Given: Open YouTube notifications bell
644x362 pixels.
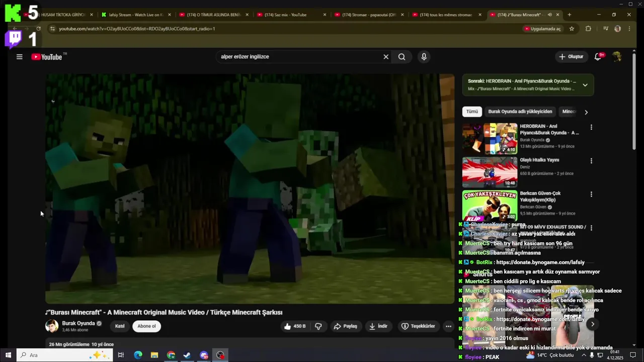Looking at the screenshot, I should click(x=598, y=57).
